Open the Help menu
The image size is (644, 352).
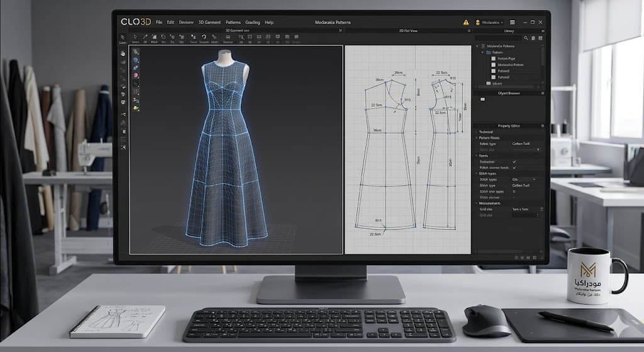pos(269,22)
